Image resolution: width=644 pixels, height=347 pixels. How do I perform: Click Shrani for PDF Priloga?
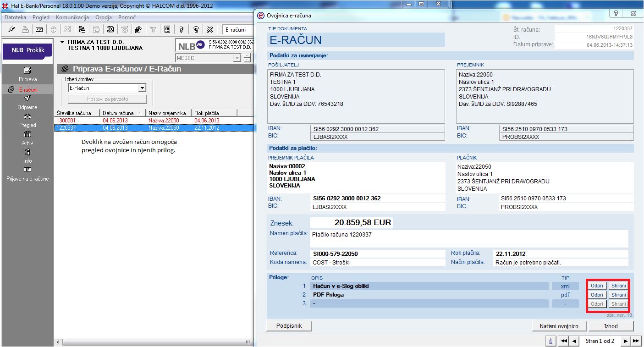coord(618,295)
